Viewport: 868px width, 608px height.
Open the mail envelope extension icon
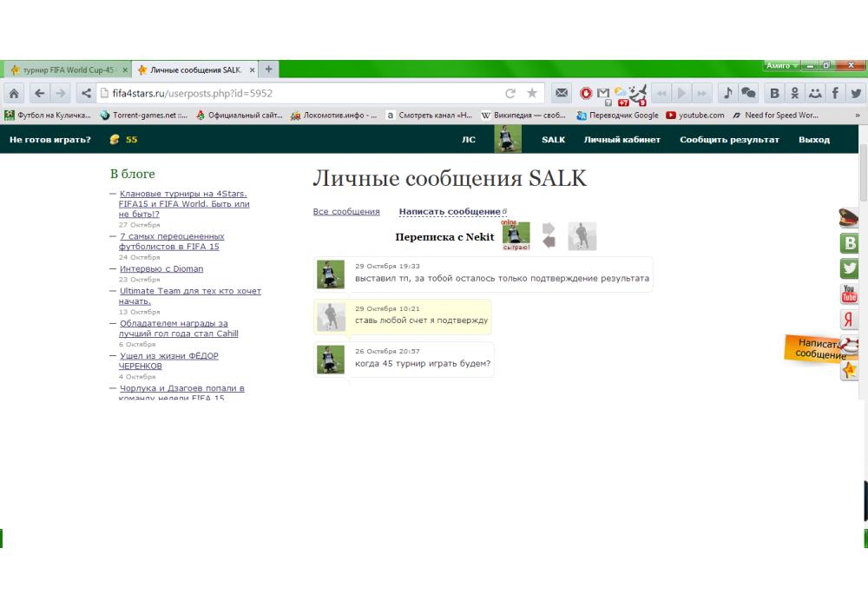click(x=562, y=93)
